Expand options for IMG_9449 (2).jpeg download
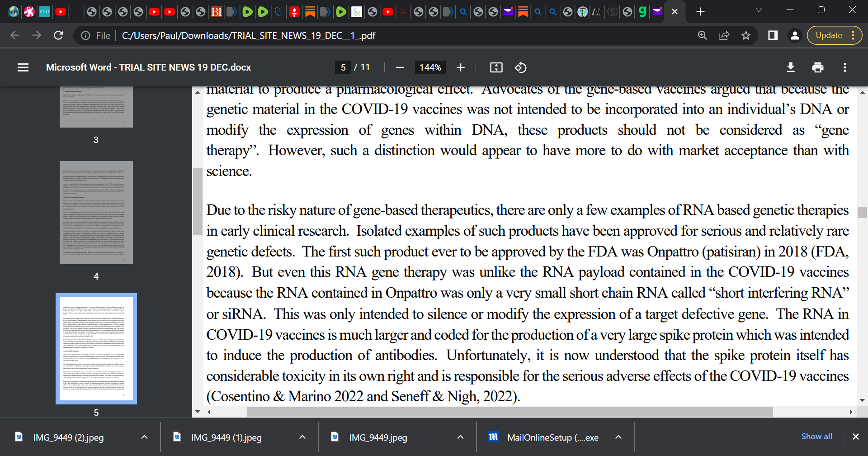The height and width of the screenshot is (456, 868). 144,437
